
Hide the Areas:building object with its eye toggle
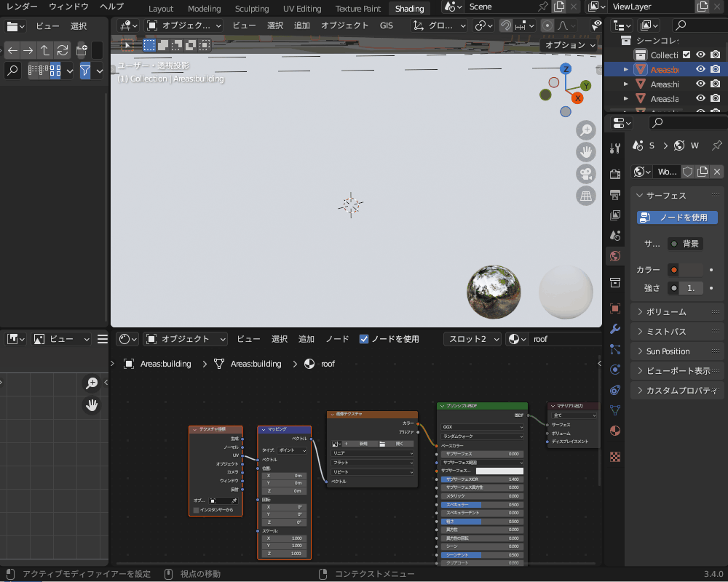click(700, 69)
